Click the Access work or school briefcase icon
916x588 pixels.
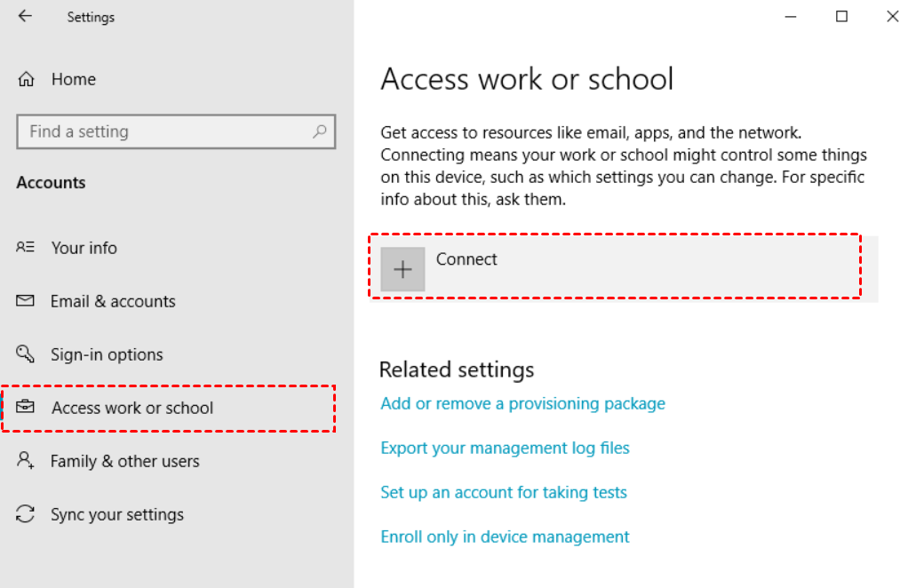coord(27,408)
